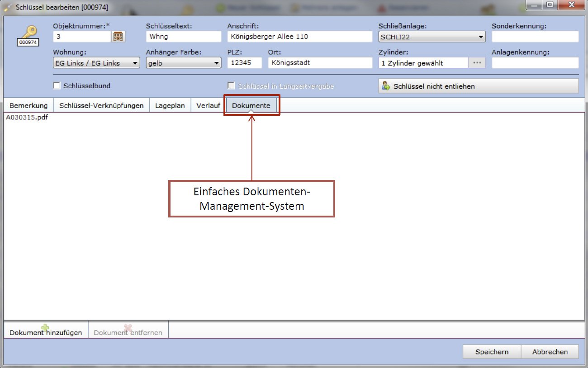Open cylinder selection via the ellipsis button

(477, 63)
